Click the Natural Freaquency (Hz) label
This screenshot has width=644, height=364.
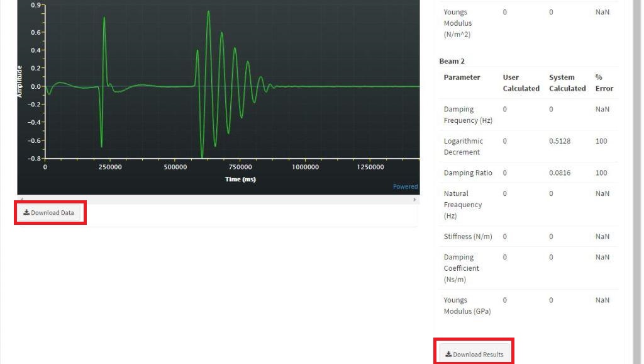pos(462,205)
